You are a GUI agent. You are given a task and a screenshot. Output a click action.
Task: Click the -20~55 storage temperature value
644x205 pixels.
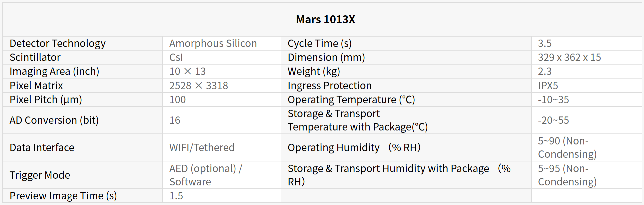point(553,120)
